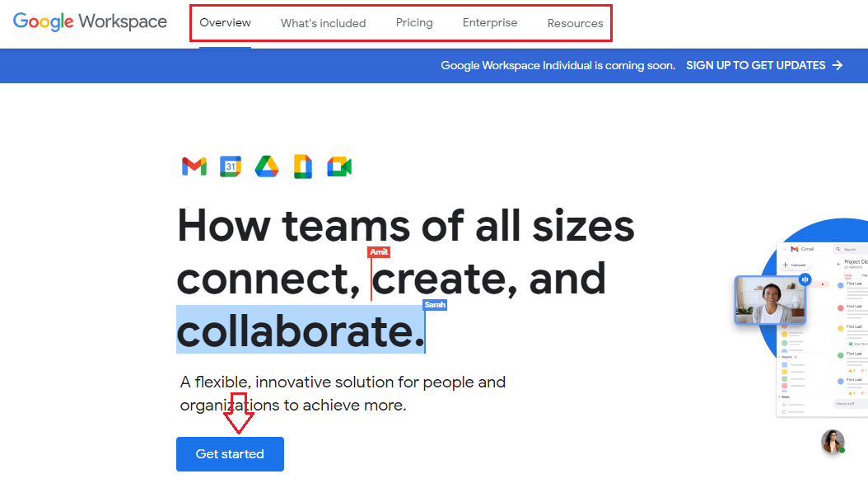Open the Resources menu item
The width and height of the screenshot is (868, 502).
(x=575, y=23)
